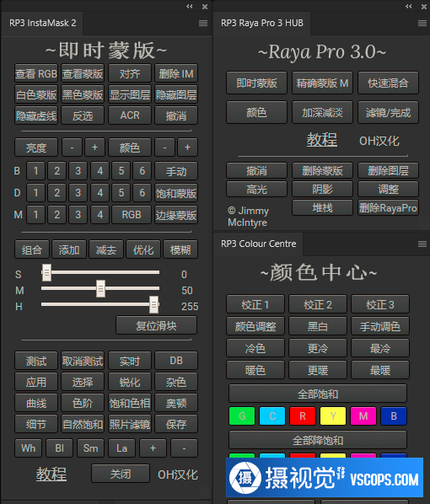Increase colour with plus after 颜色

(187, 147)
